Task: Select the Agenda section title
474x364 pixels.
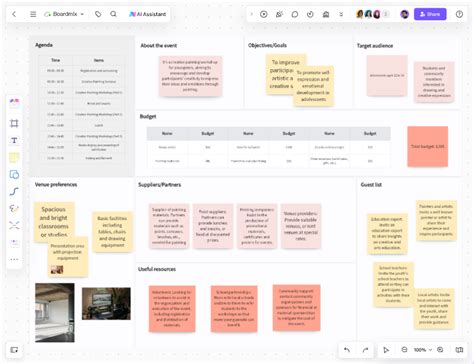Action: pyautogui.click(x=44, y=45)
